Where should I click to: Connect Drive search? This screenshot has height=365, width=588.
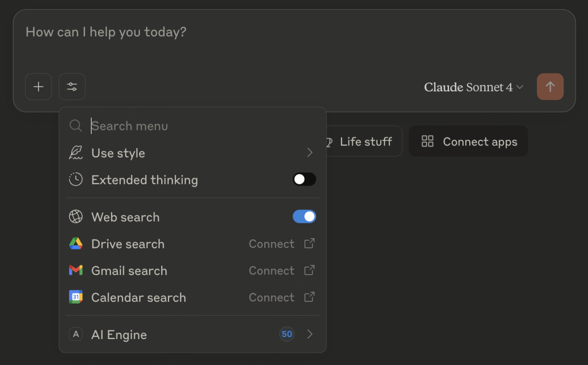(x=272, y=243)
